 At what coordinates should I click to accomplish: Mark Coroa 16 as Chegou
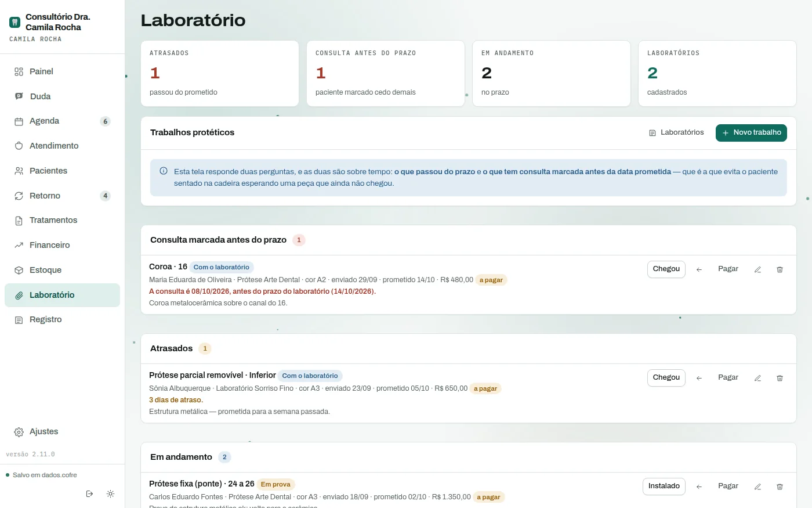click(x=666, y=269)
